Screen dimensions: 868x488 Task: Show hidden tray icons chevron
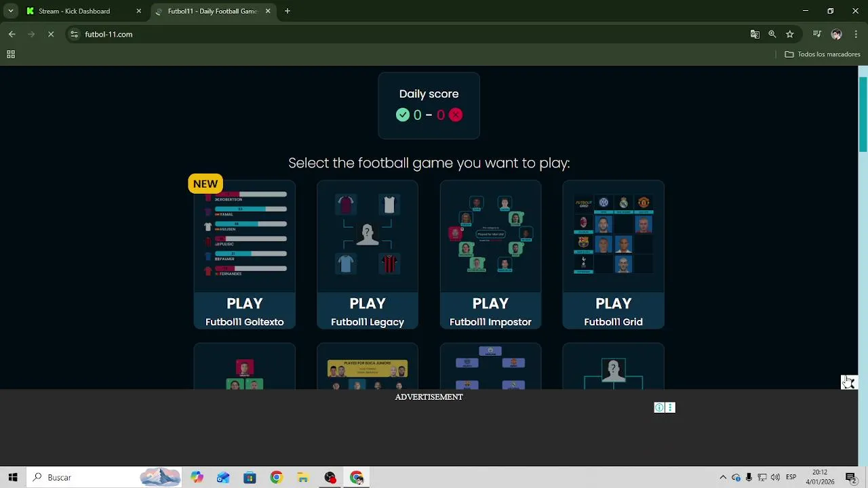tap(723, 477)
